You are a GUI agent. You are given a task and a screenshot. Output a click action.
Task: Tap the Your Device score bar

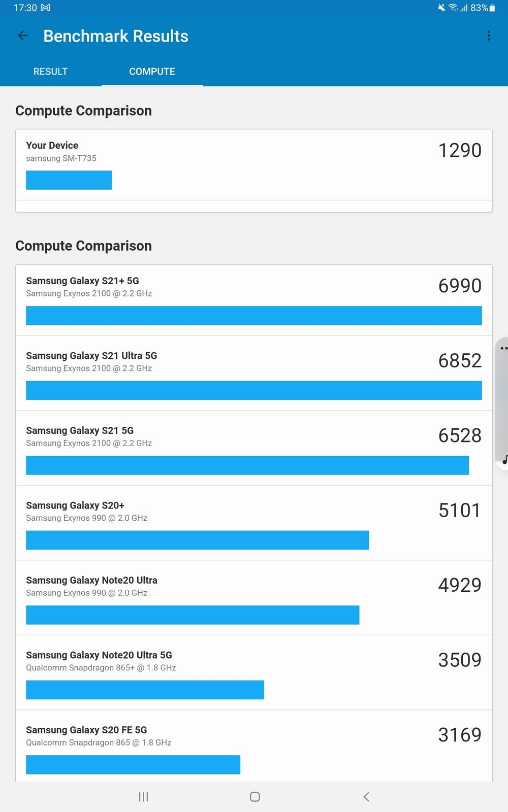tap(69, 180)
